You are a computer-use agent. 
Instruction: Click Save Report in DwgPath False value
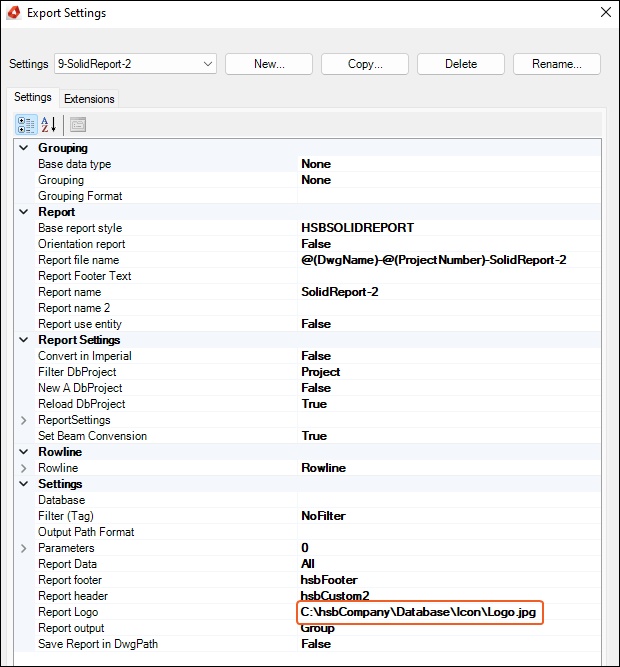pyautogui.click(x=316, y=644)
